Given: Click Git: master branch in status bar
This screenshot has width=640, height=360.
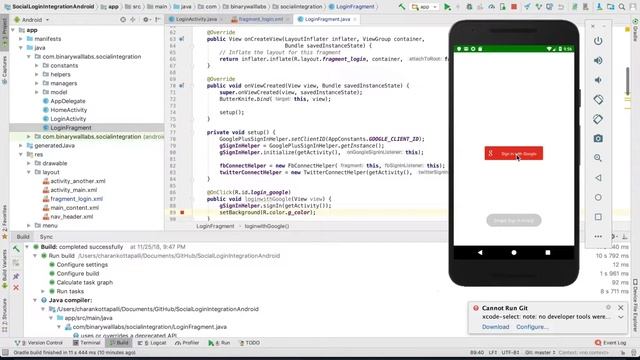Looking at the screenshot, I should (540, 352).
